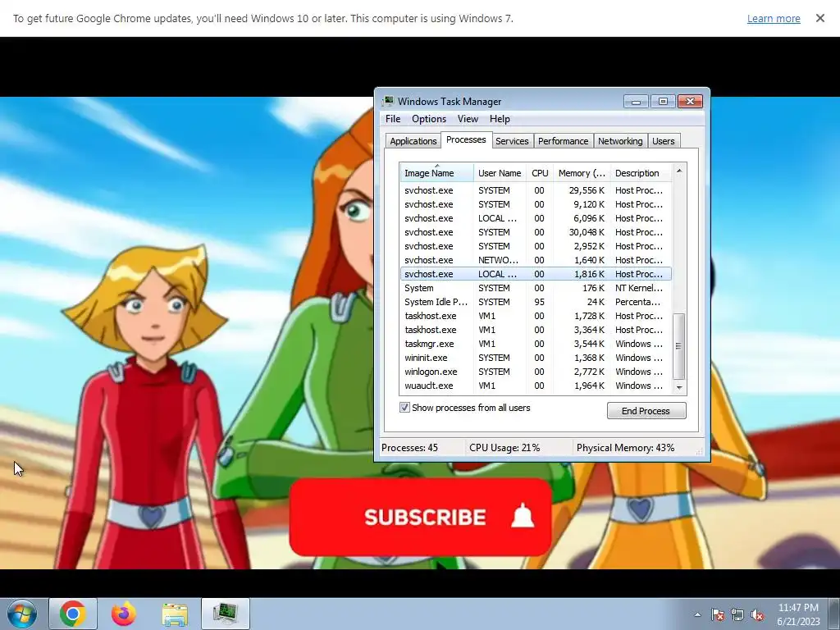Click the Task Manager title bar icon
The image size is (840, 630).
(x=388, y=101)
